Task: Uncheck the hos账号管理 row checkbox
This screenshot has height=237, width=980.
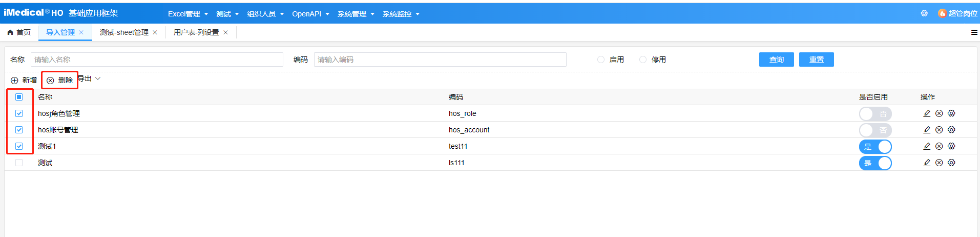Action: (19, 130)
